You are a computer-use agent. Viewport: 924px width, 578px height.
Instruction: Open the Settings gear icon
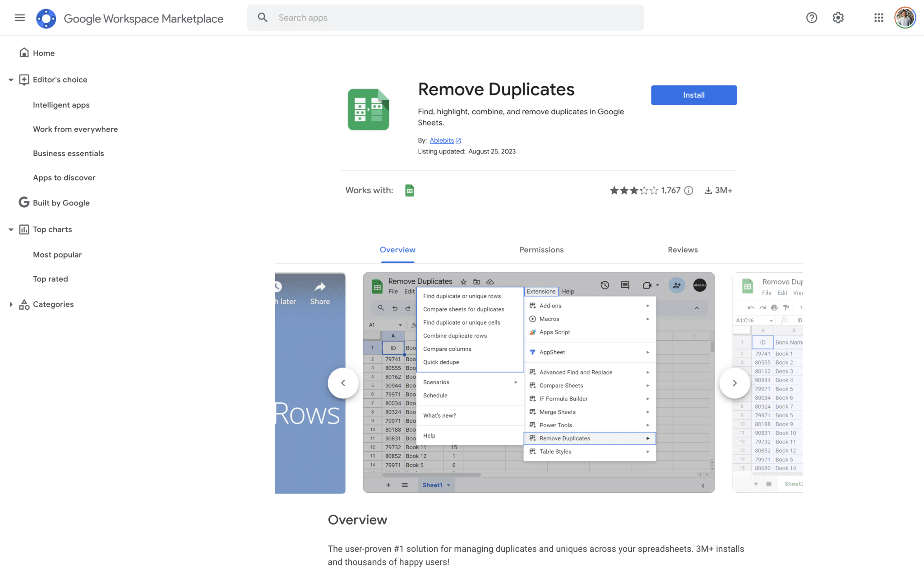coord(838,18)
